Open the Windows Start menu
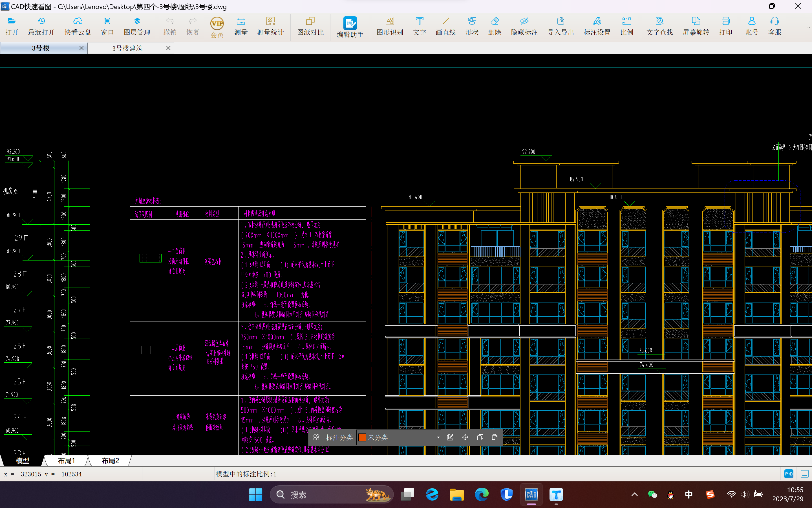812x508 pixels. click(x=256, y=494)
